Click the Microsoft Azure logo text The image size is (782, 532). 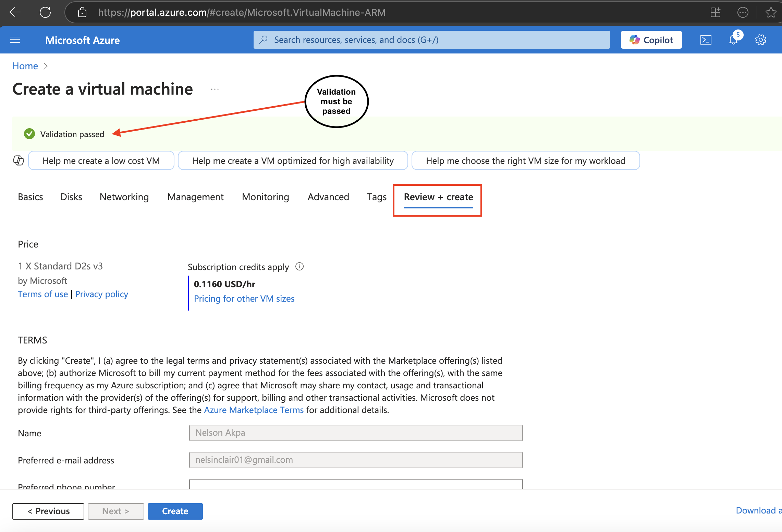coord(82,40)
